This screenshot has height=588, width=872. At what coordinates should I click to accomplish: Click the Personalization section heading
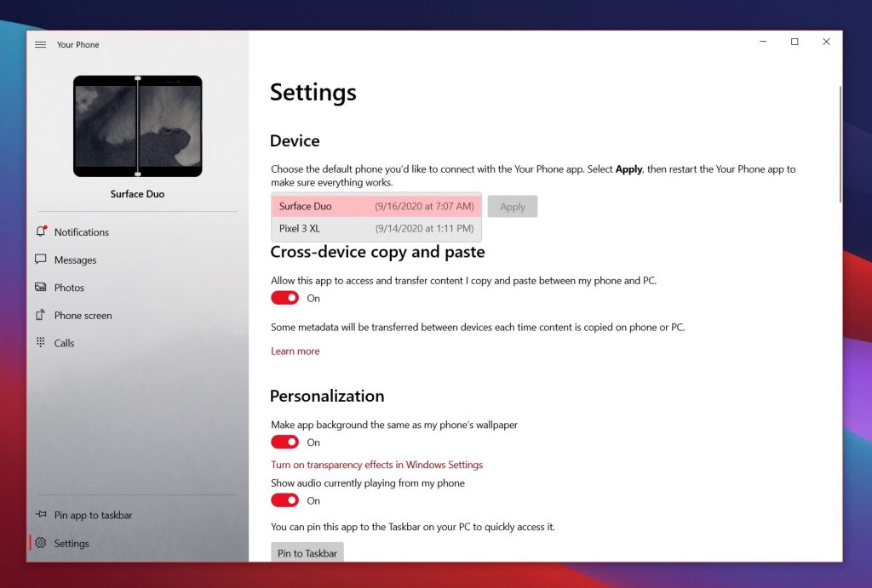327,396
